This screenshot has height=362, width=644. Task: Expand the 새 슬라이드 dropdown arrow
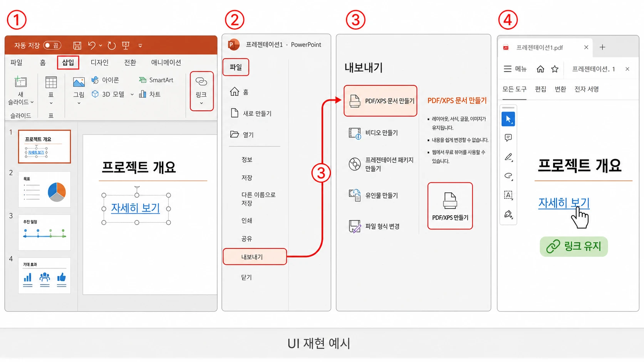pyautogui.click(x=32, y=102)
